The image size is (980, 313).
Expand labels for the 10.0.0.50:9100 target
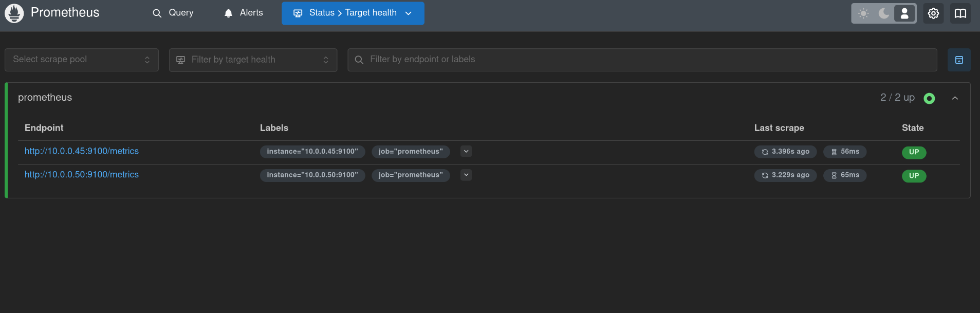tap(466, 175)
